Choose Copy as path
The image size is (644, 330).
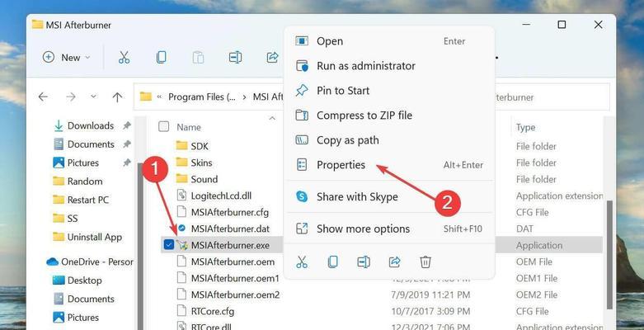(x=389, y=140)
